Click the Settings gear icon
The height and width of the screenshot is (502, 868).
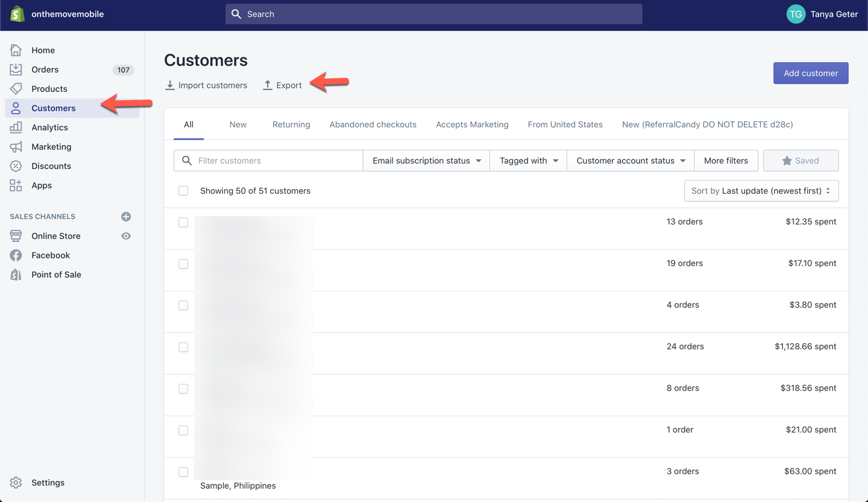(16, 483)
